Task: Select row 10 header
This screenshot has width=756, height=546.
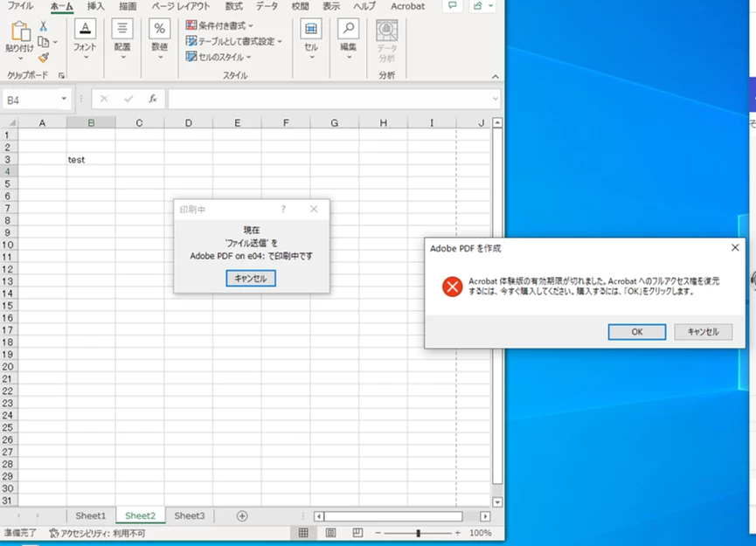Action: pyautogui.click(x=8, y=245)
